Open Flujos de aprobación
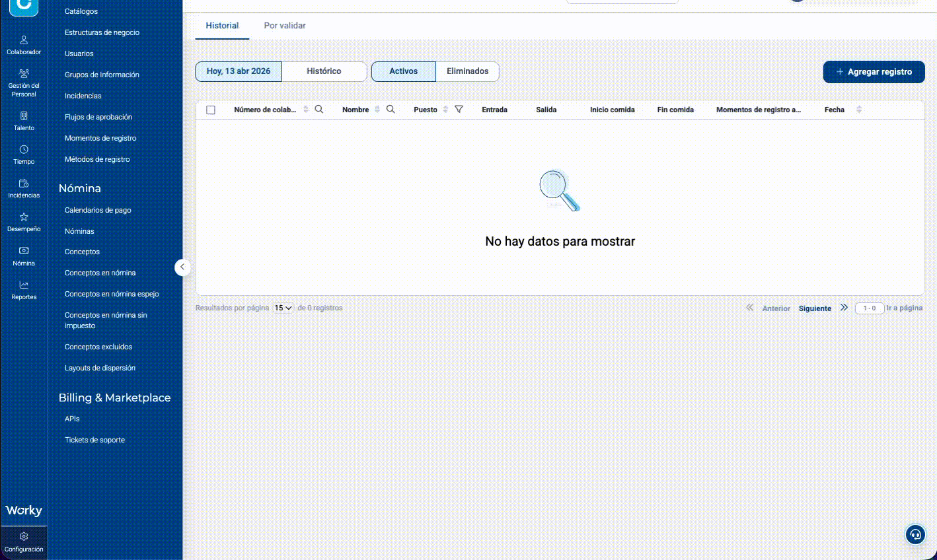The height and width of the screenshot is (560, 937). pyautogui.click(x=98, y=117)
